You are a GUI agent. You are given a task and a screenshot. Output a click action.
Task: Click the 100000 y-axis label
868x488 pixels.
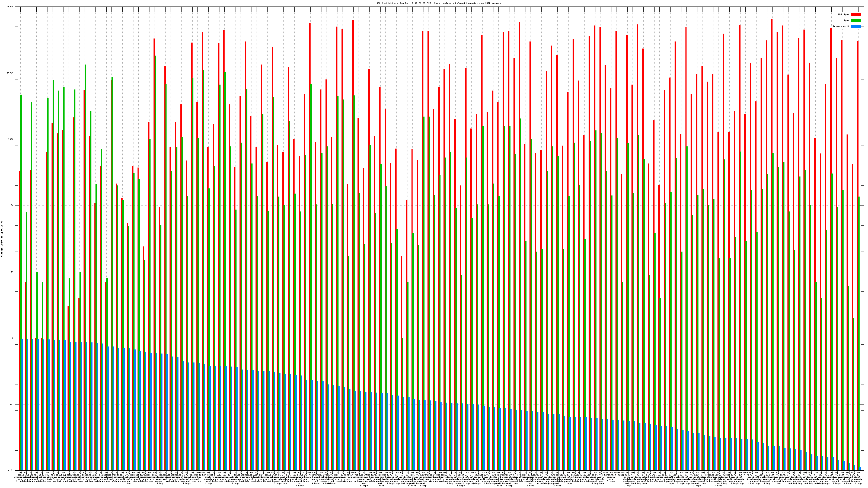pyautogui.click(x=10, y=7)
